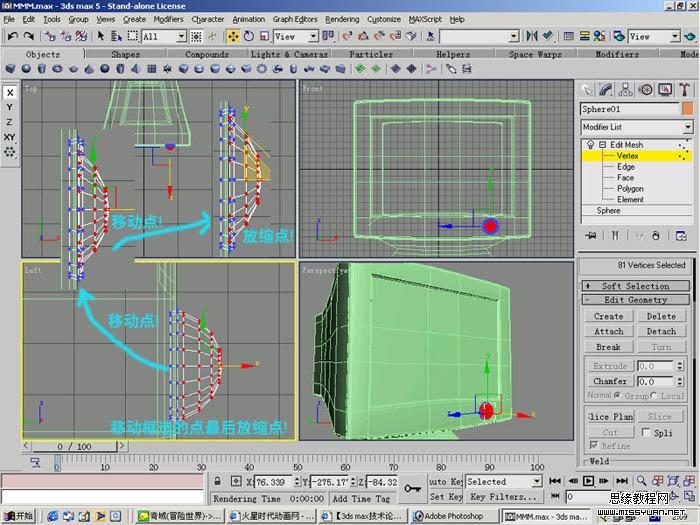Switch to the Lights & Cameras tab
The image size is (700, 525).
(289, 54)
